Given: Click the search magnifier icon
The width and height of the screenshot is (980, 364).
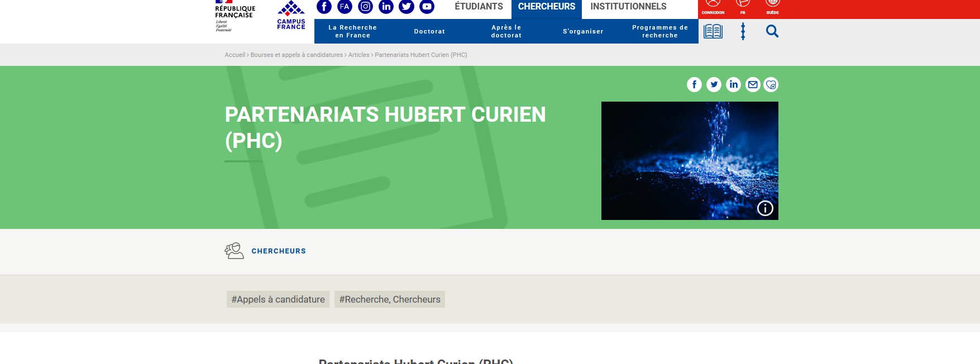Looking at the screenshot, I should pos(772,31).
